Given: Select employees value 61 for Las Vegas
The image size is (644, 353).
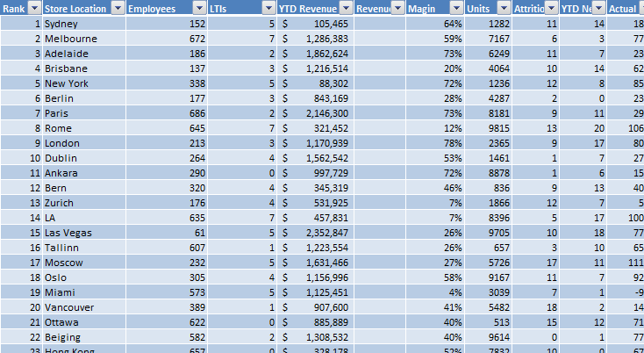Looking at the screenshot, I should point(167,233).
